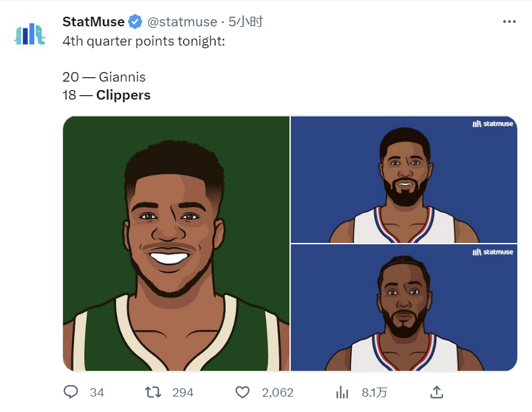Viewport: 532px width, 412px height.
Task: Click the StatMuse profile avatar
Action: (30, 34)
